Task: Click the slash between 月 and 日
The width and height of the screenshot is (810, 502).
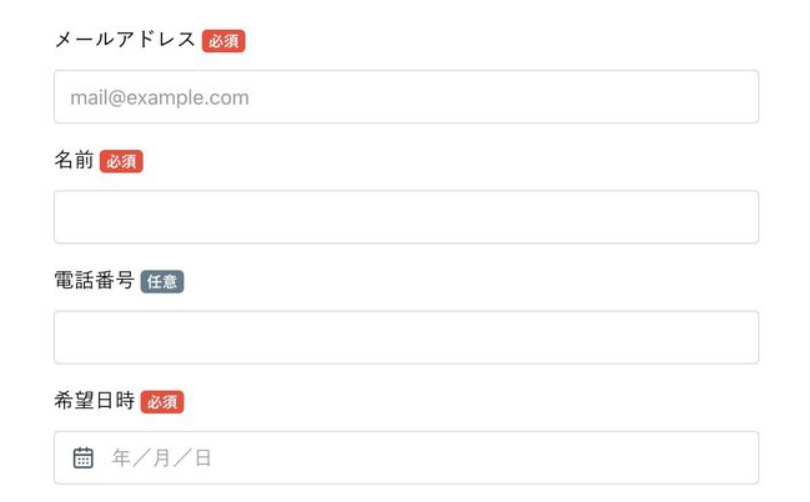Action: (x=183, y=458)
